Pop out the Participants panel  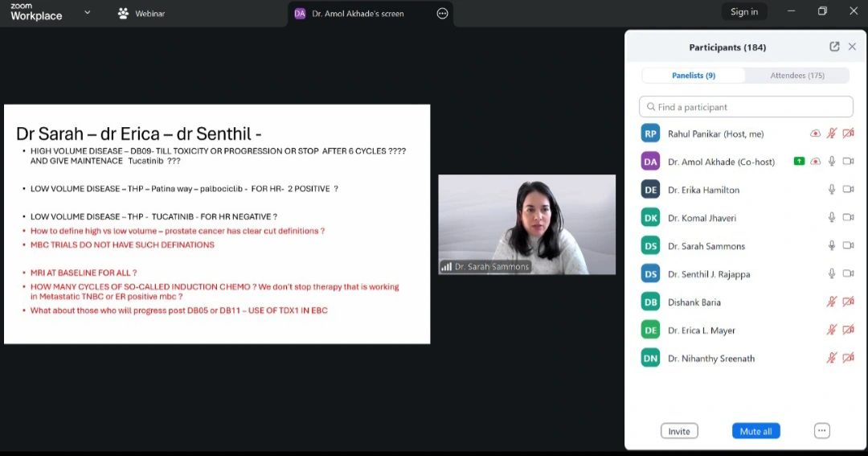834,47
